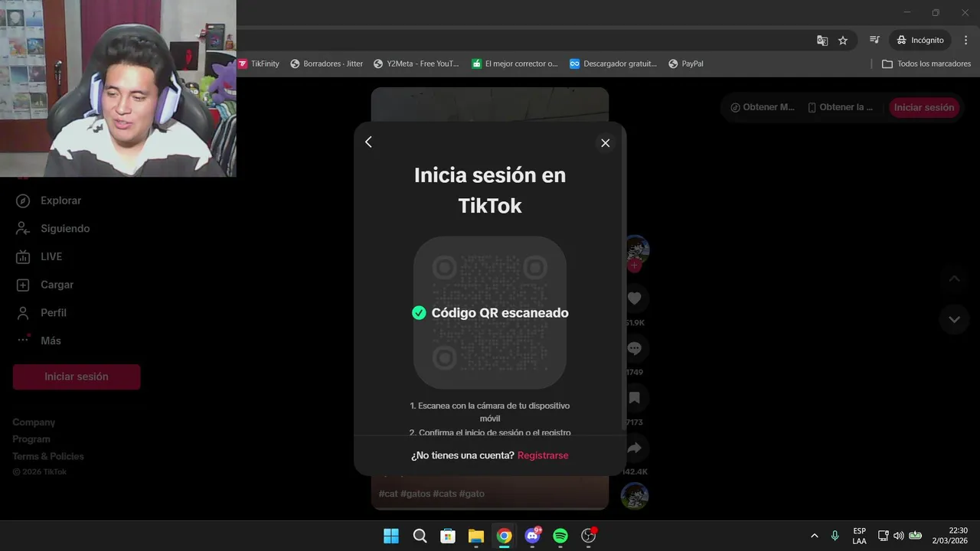Click the microphone icon in system tray
Screen dimensions: 980x551
pyautogui.click(x=835, y=536)
